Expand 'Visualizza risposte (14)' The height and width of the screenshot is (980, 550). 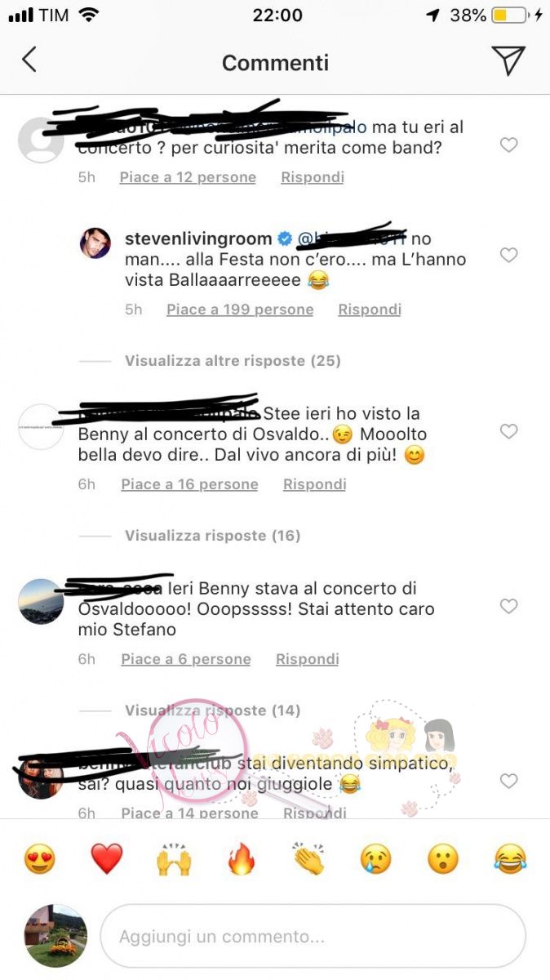213,710
